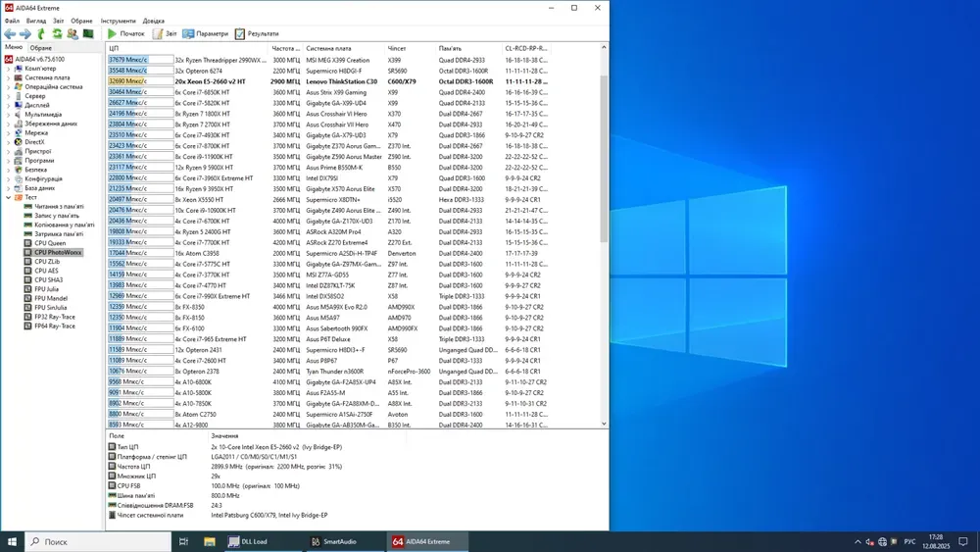Select FPU Julia in the test tree

click(48, 289)
